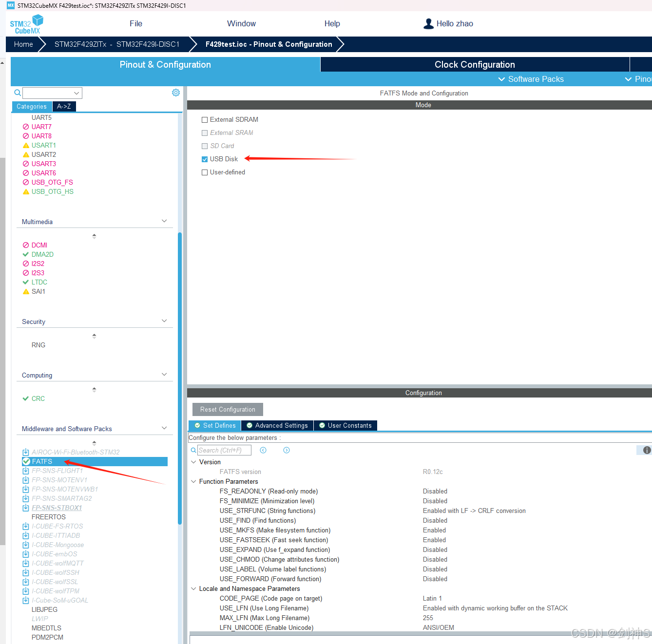Open the Advanced Settings tab
The width and height of the screenshot is (652, 644).
(277, 426)
